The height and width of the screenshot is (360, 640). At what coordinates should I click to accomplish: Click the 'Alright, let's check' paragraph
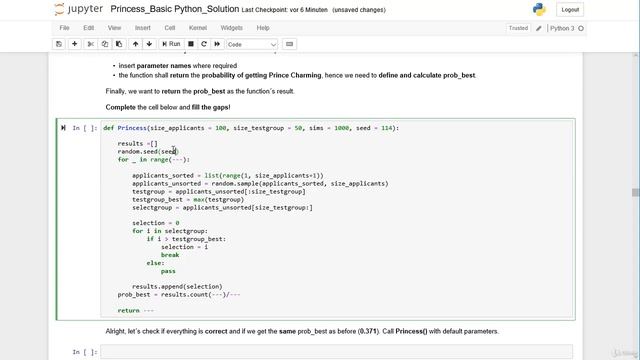(x=302, y=331)
